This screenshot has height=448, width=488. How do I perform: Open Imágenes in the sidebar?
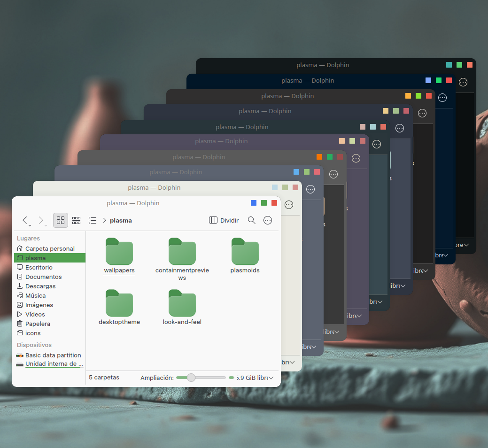pyautogui.click(x=50, y=305)
